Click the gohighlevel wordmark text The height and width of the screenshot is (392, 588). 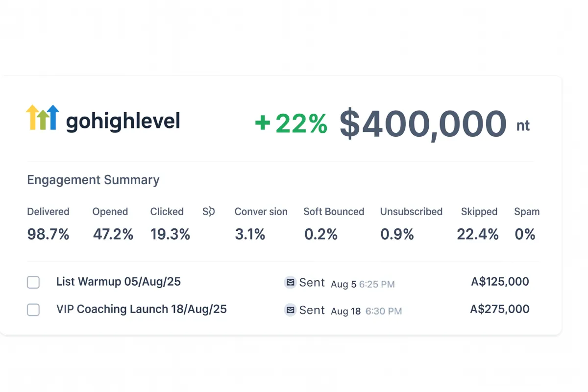pos(123,121)
